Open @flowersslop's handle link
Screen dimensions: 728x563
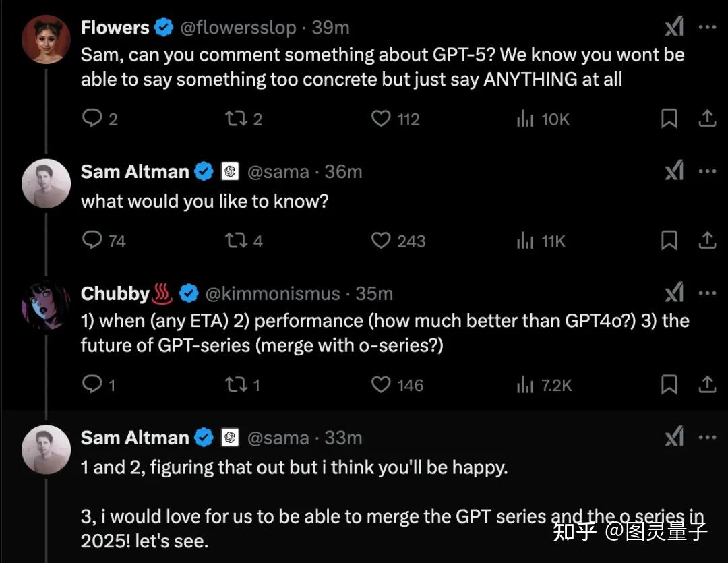pyautogui.click(x=239, y=28)
